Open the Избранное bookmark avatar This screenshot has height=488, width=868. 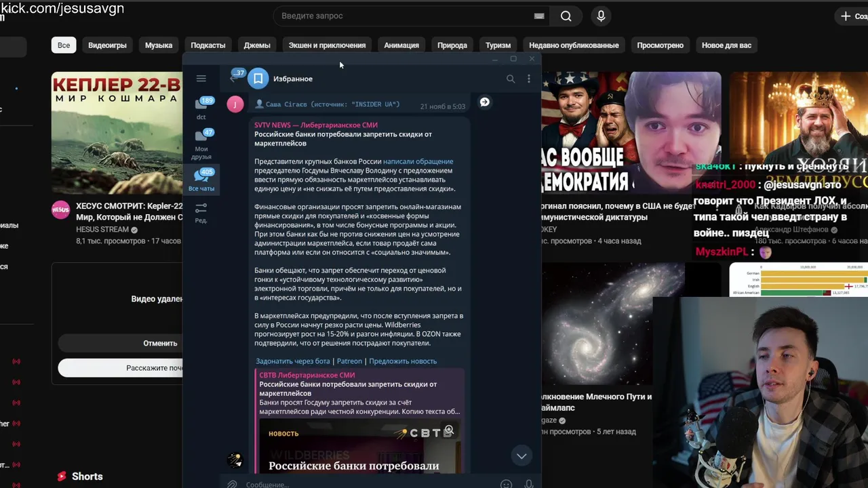coord(258,79)
